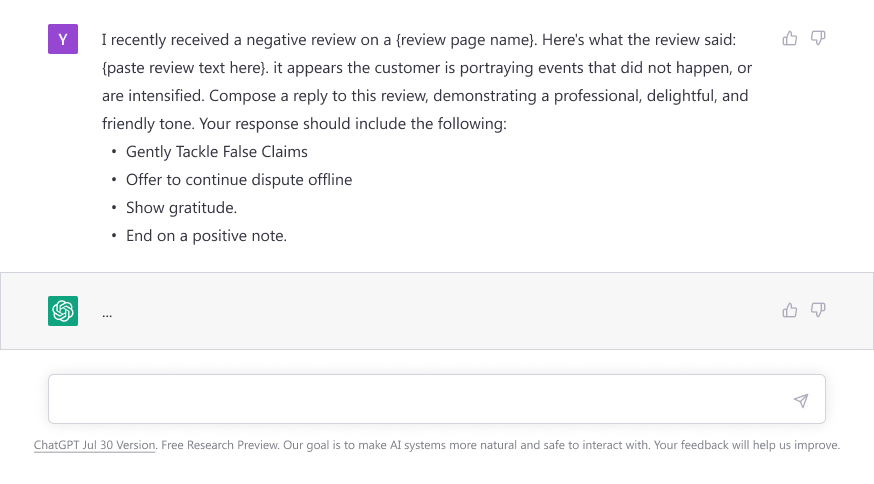874x484 pixels.
Task: Select the 'Offer to continue dispute offline' bullet
Action: [x=239, y=180]
